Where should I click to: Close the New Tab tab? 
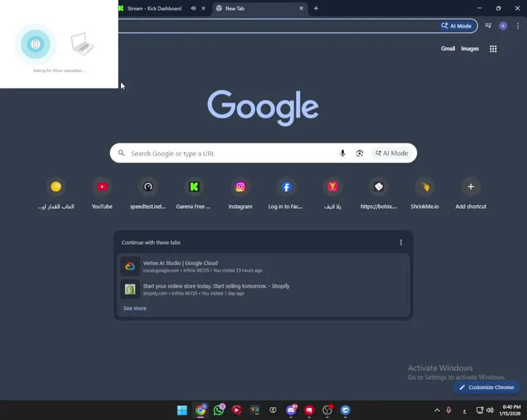click(301, 8)
